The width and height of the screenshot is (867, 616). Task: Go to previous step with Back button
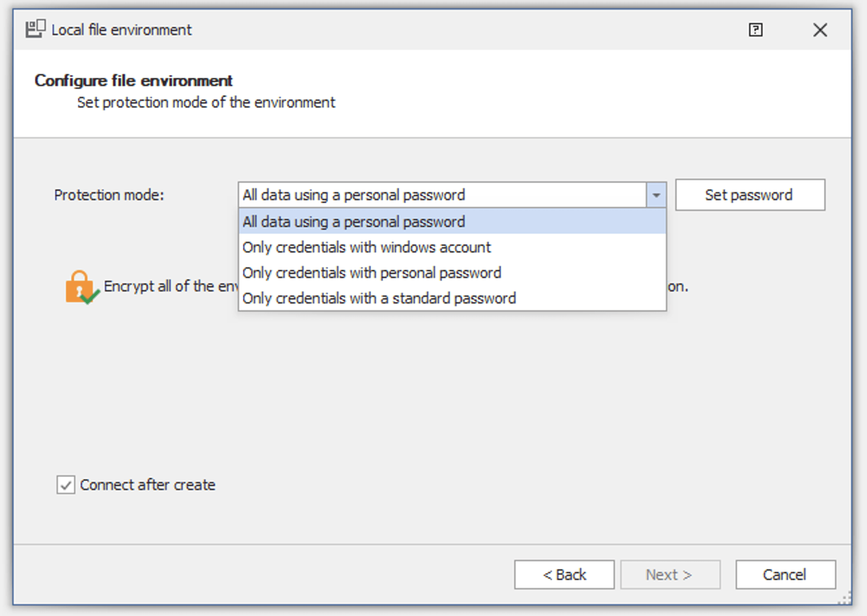pos(564,575)
